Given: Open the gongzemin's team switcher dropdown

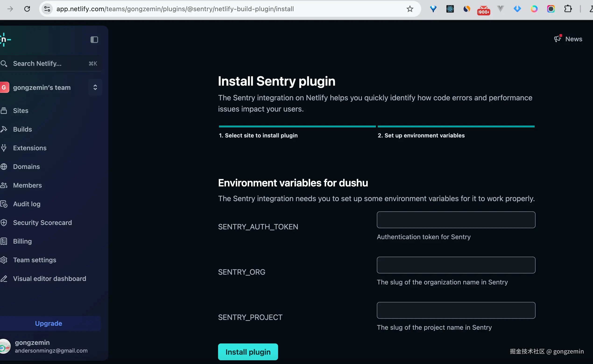Looking at the screenshot, I should 95,87.
